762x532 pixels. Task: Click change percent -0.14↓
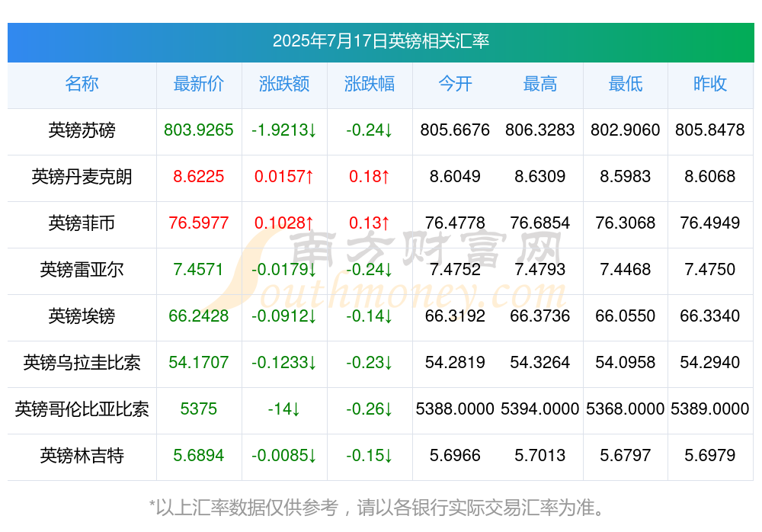[370, 316]
